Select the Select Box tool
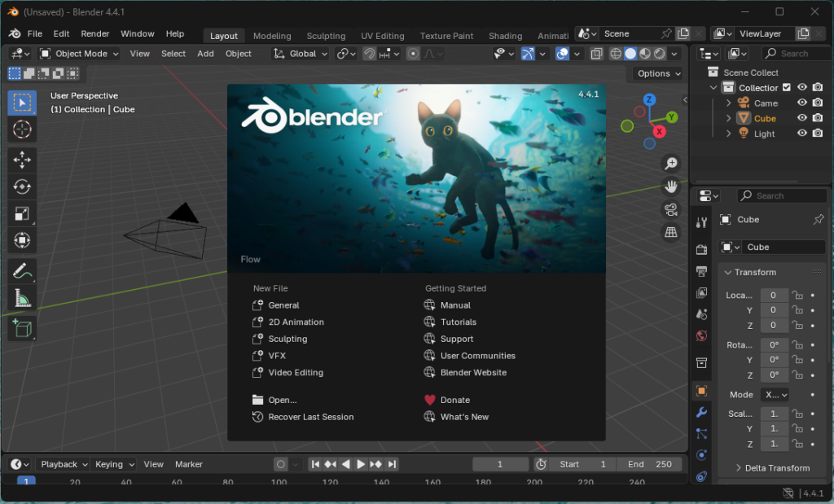The height and width of the screenshot is (504, 834). (22, 103)
